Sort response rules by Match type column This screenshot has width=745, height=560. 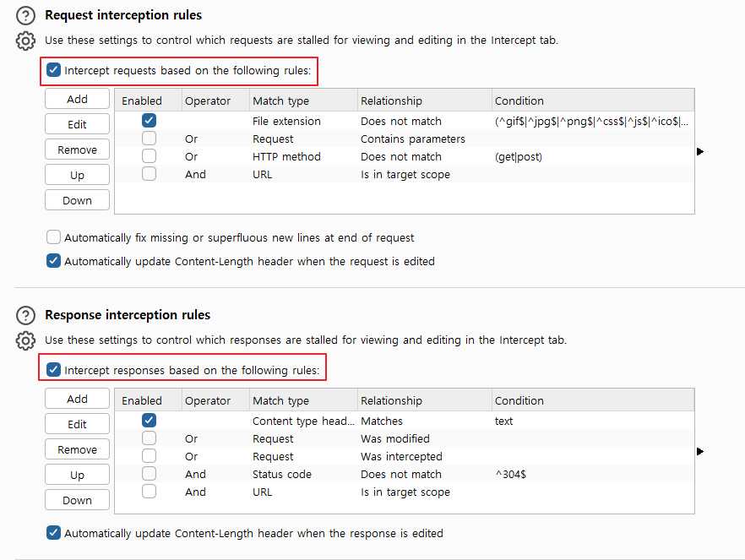(303, 400)
